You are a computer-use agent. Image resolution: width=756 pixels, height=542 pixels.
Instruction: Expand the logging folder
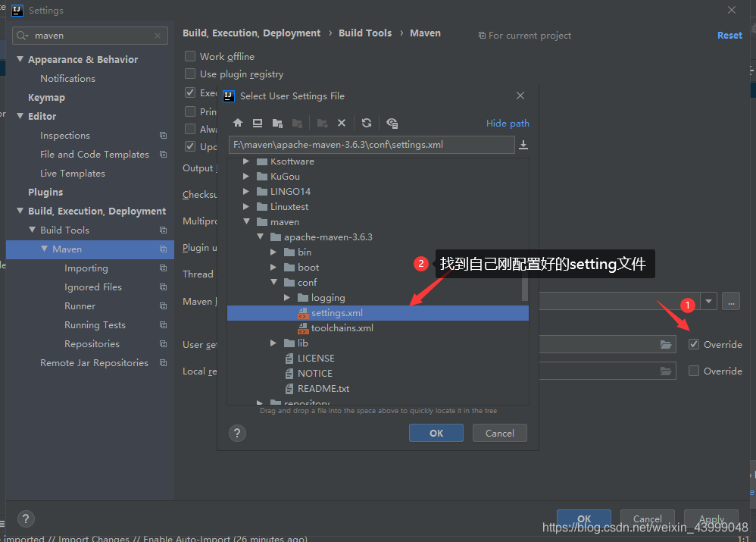tap(287, 297)
